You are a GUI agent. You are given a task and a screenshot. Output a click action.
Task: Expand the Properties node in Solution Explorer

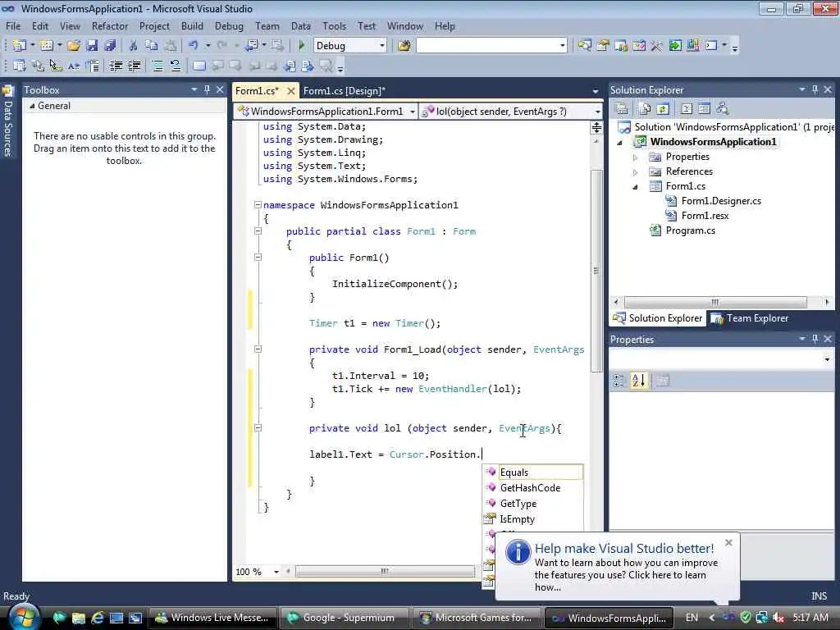636,157
